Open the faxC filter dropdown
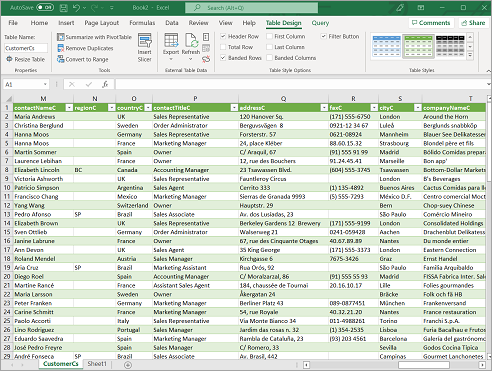The image size is (492, 371). [x=374, y=108]
